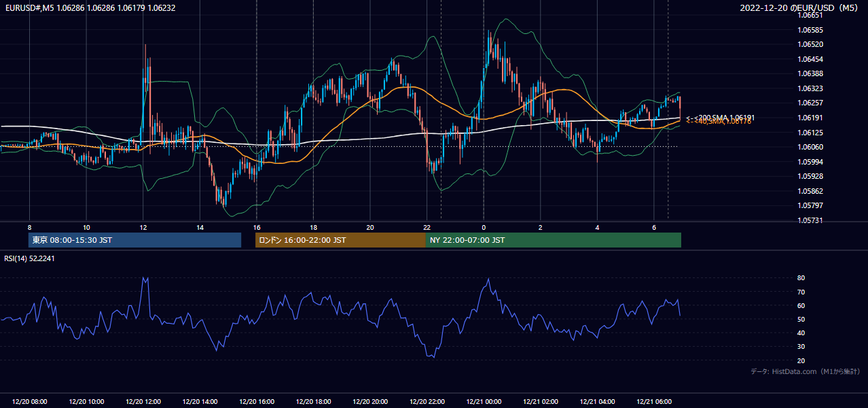
Task: Click the 12/20 22:00 bottom date label
Action: [427, 402]
